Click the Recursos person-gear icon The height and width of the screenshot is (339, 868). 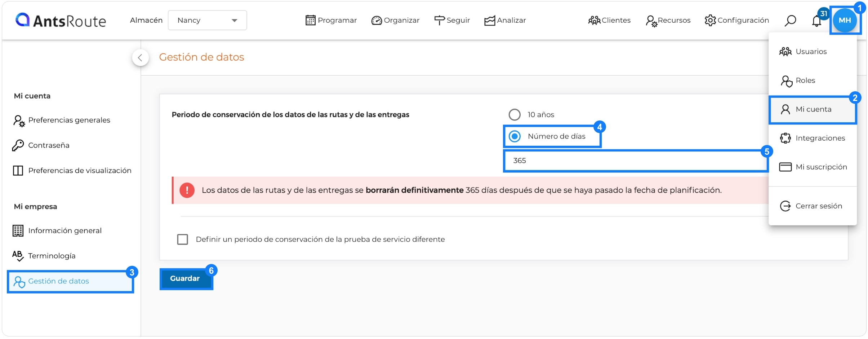[651, 21]
